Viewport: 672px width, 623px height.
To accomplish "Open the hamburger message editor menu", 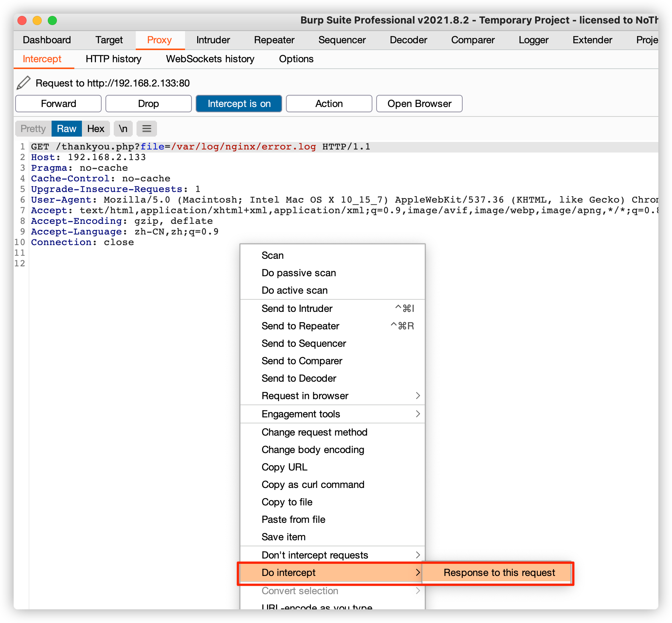I will coord(147,129).
